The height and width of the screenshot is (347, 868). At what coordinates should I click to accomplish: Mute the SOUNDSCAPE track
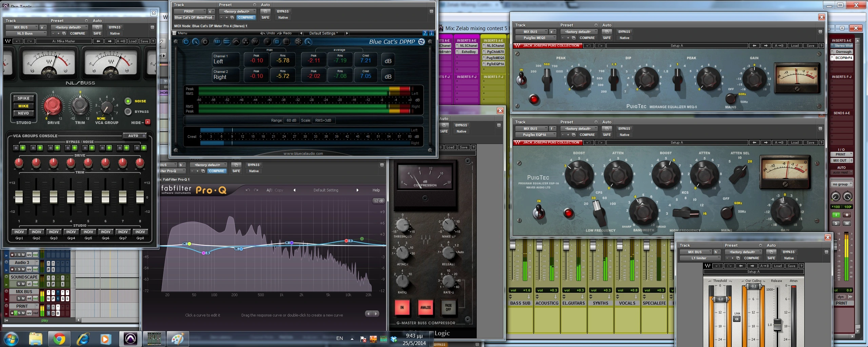click(23, 284)
